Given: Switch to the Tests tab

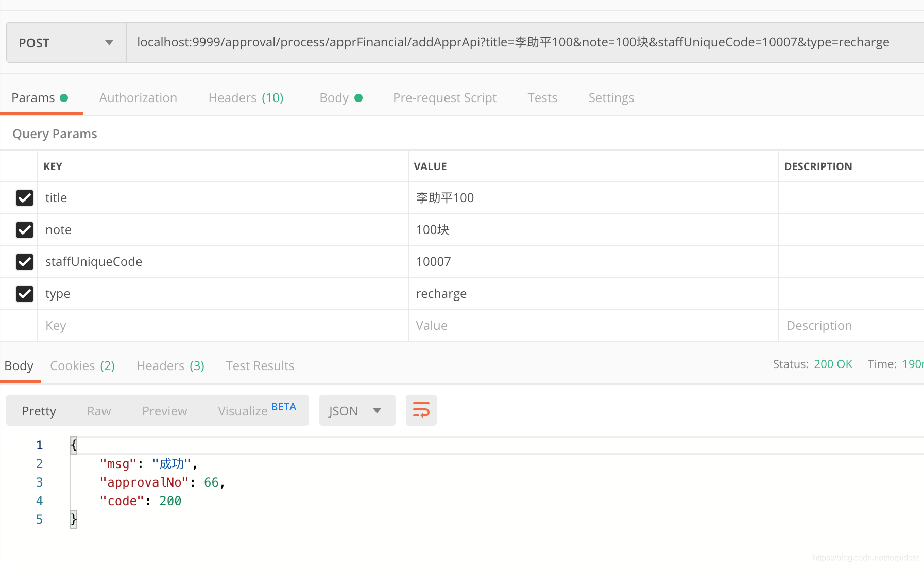Looking at the screenshot, I should click(x=542, y=97).
